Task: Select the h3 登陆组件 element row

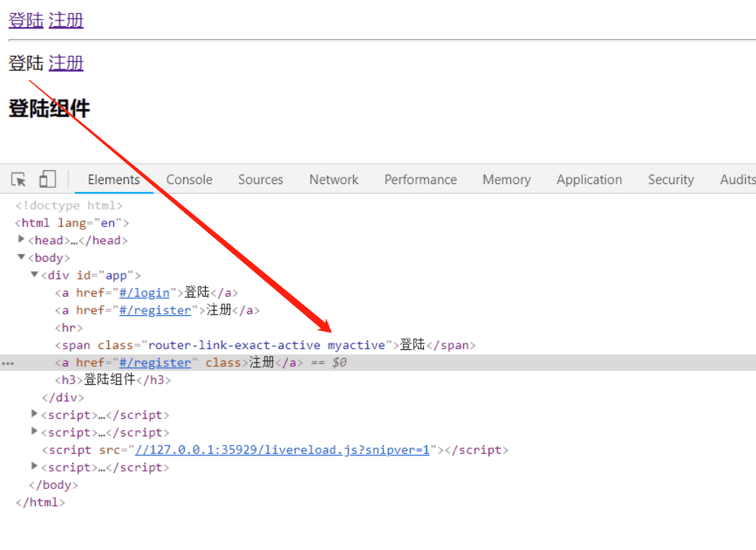Action: (x=113, y=380)
